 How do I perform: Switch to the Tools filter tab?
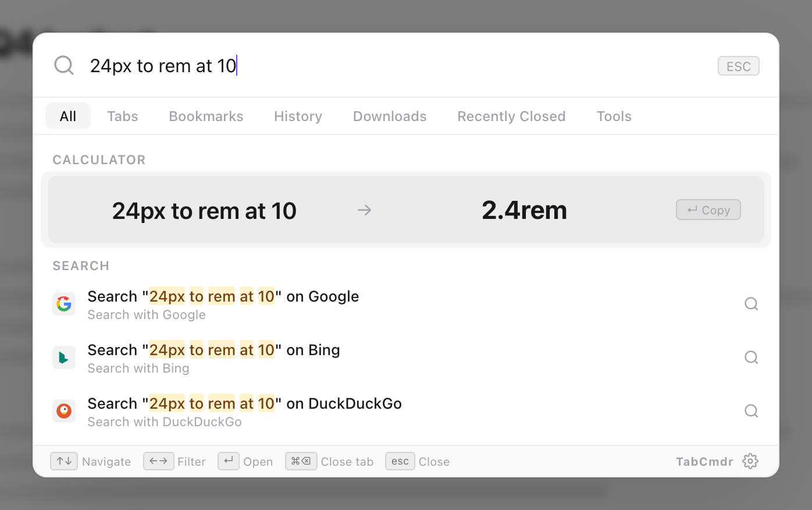tap(614, 116)
